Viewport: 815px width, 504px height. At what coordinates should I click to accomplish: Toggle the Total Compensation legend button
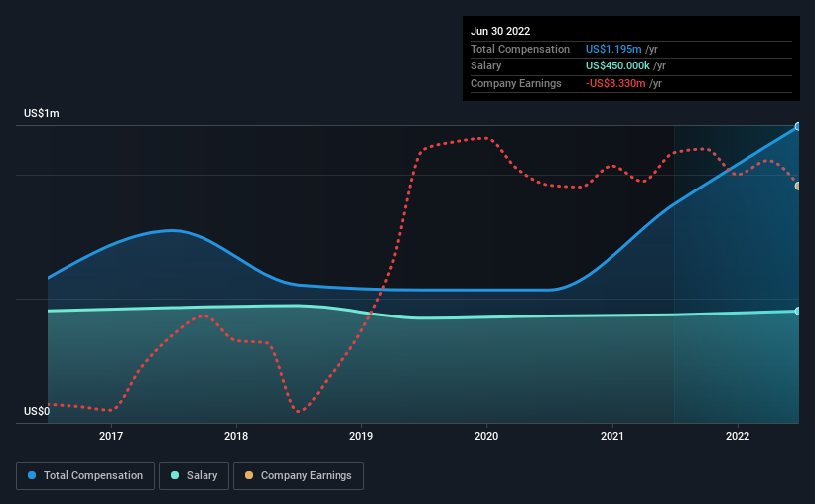(85, 476)
